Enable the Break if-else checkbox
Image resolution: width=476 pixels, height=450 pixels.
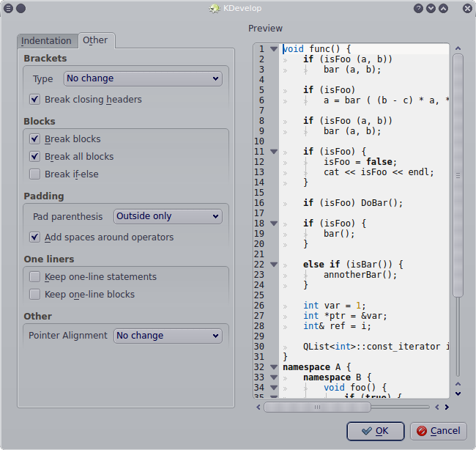pyautogui.click(x=64, y=174)
